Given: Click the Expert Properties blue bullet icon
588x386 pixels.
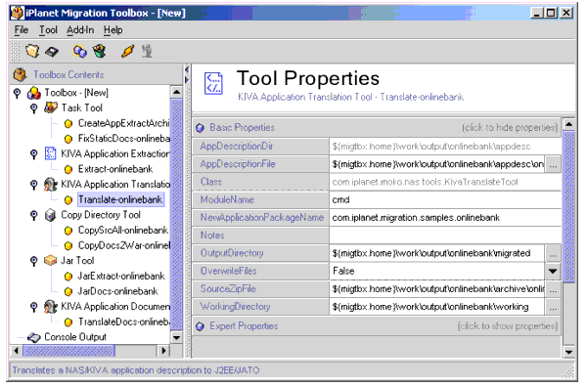Looking at the screenshot, I should click(x=200, y=326).
